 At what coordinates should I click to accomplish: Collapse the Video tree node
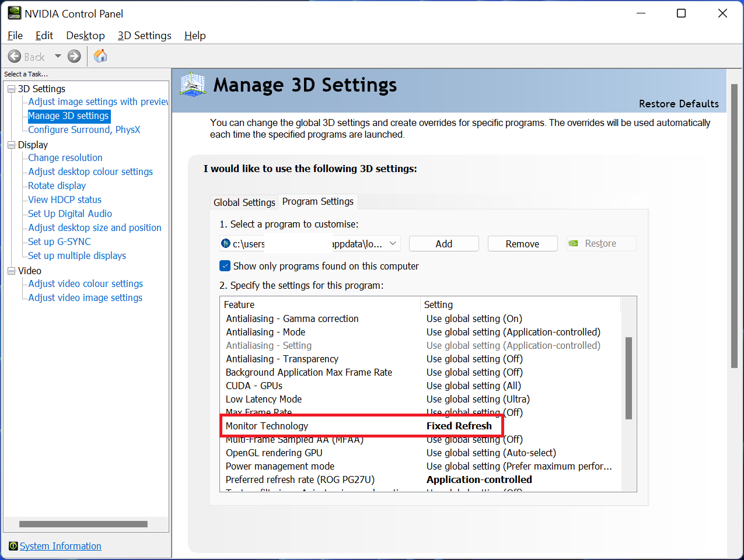point(11,271)
